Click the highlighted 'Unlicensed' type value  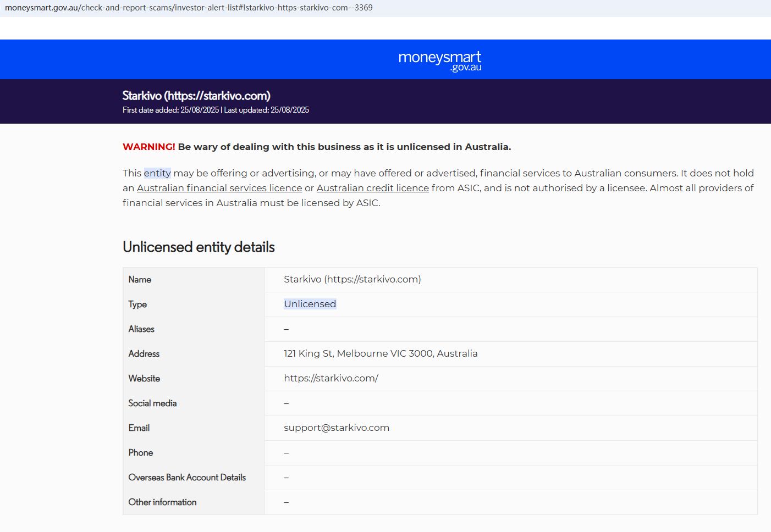coord(310,304)
